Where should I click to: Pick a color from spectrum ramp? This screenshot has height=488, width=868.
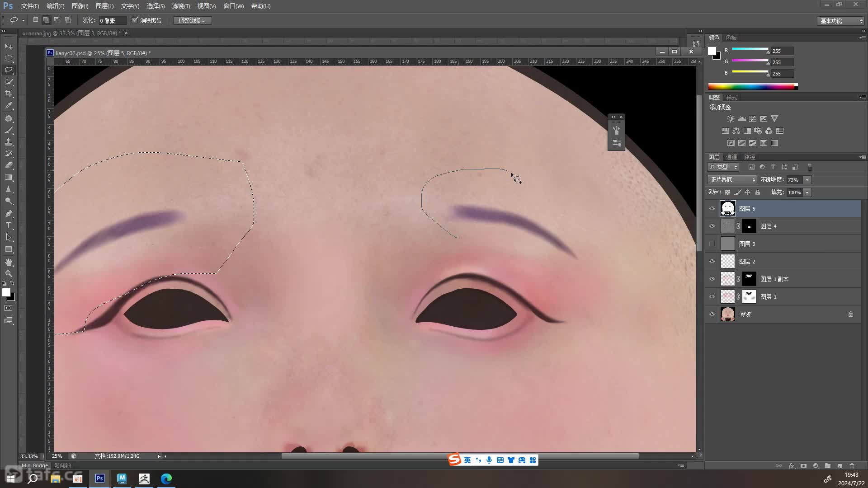pyautogui.click(x=752, y=86)
